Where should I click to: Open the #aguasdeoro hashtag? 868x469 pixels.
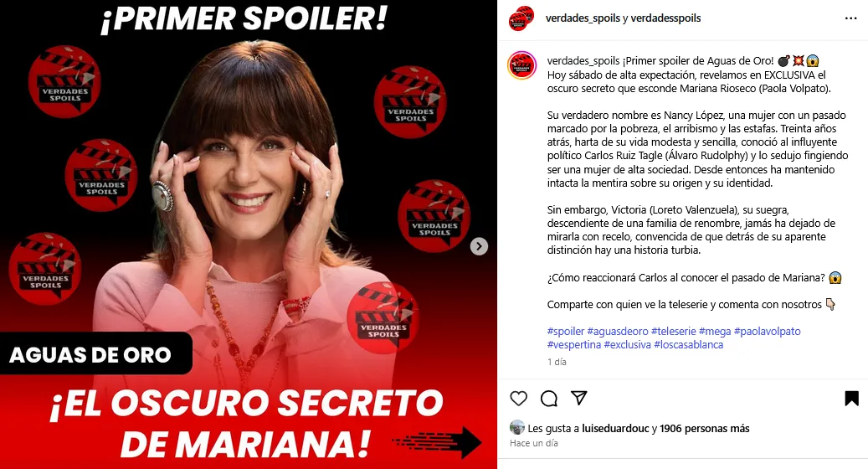(617, 331)
